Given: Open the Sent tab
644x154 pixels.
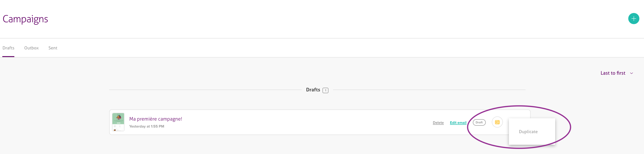Looking at the screenshot, I should pos(53,48).
